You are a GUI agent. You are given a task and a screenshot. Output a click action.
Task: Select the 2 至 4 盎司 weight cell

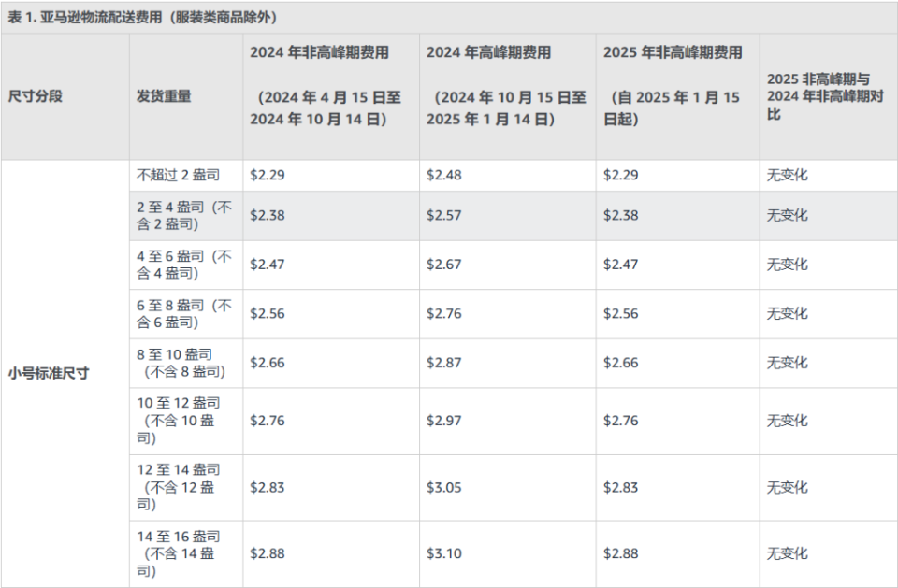[x=183, y=216]
